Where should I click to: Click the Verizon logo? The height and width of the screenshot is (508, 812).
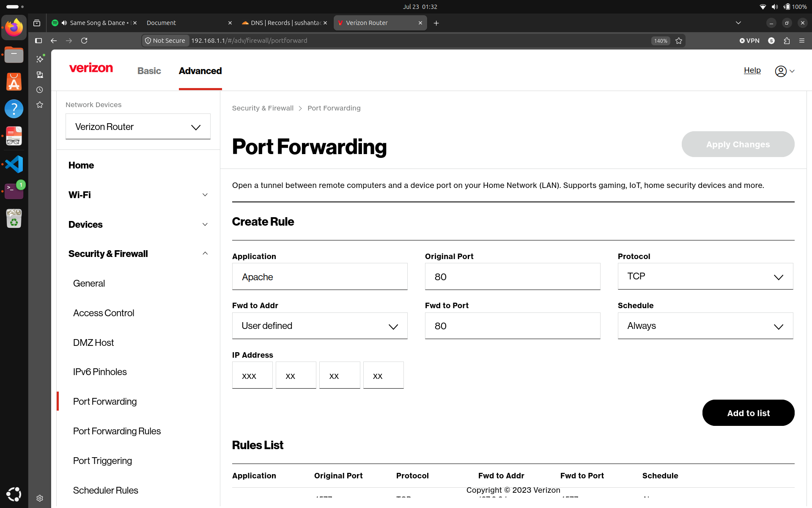point(91,68)
